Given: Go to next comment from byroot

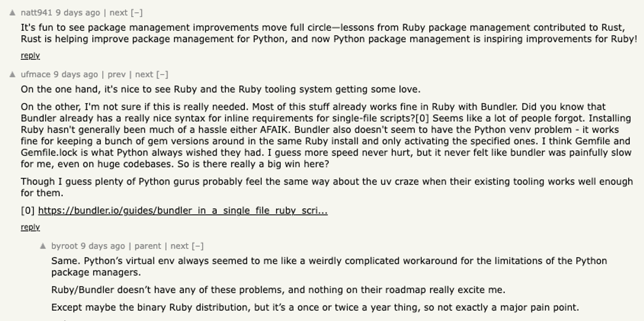Looking at the screenshot, I should pyautogui.click(x=180, y=246).
